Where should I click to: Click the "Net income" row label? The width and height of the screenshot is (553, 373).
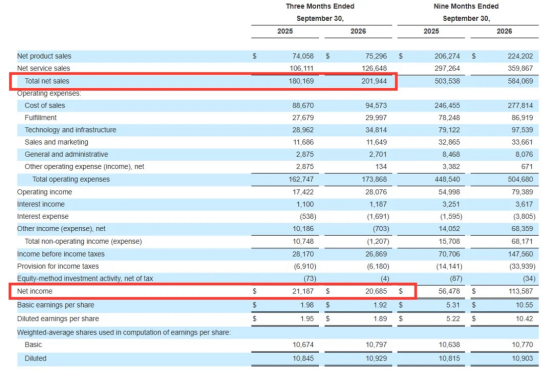click(35, 291)
